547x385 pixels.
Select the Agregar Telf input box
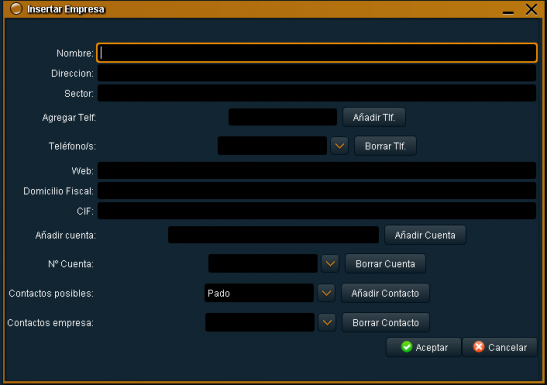coord(283,117)
